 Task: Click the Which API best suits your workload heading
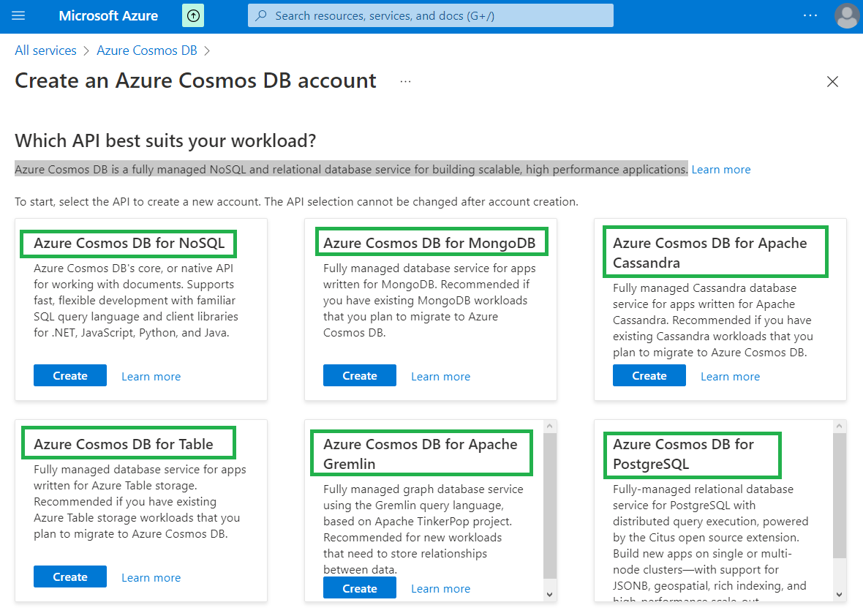point(165,141)
